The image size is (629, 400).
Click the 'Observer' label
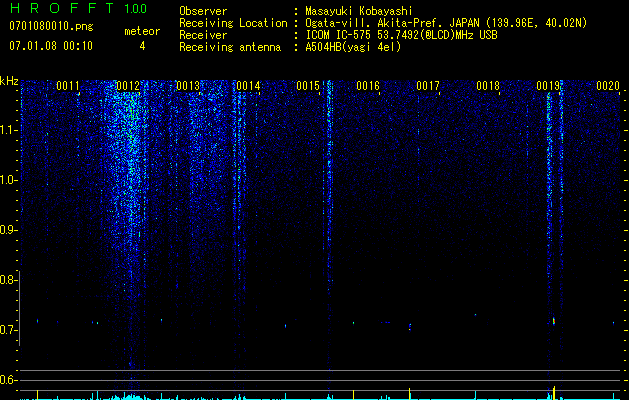tap(203, 11)
